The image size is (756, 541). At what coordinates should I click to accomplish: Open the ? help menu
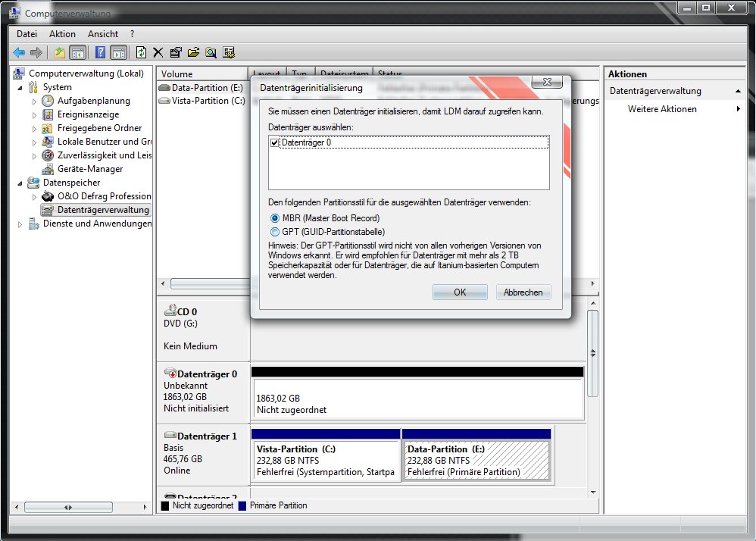point(132,34)
